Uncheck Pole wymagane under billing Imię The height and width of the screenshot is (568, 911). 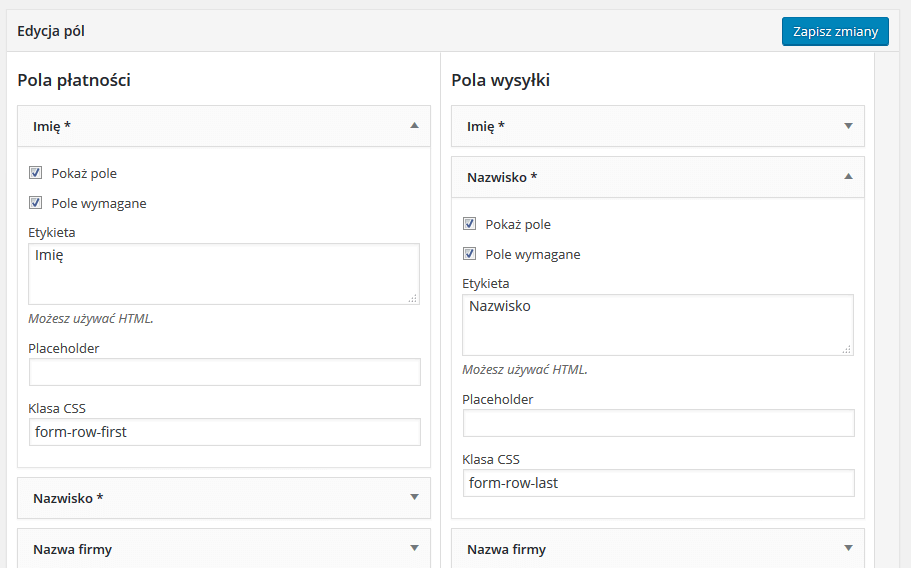coord(35,203)
